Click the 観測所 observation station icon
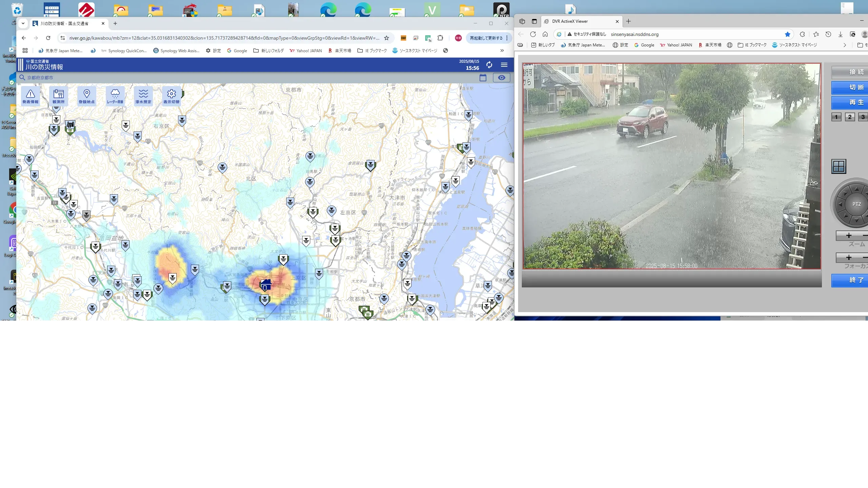 58,96
